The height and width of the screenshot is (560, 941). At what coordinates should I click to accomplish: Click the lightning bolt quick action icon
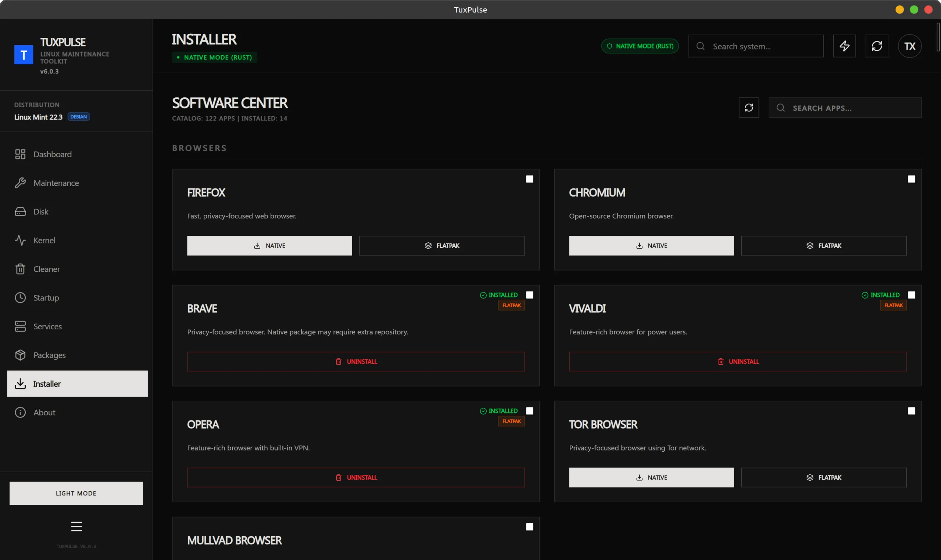(844, 46)
